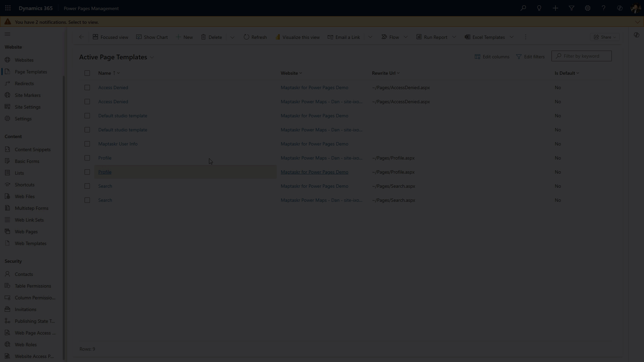Open Multistep Forms from the Content section
This screenshot has height=362, width=644.
(x=31, y=208)
